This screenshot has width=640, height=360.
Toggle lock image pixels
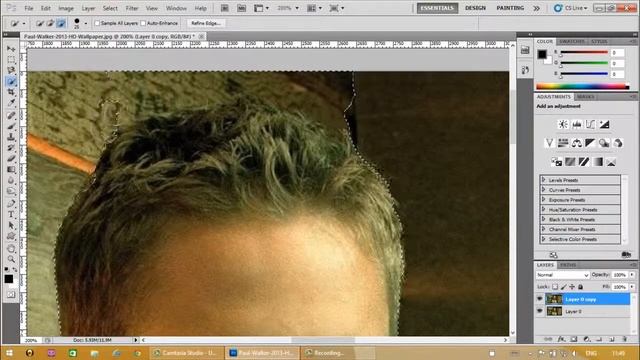pos(564,287)
